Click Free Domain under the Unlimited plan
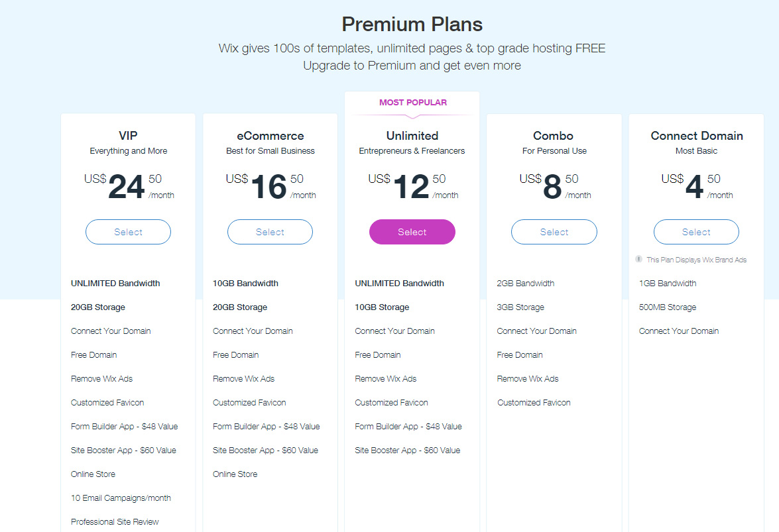Viewport: 779px width, 532px height. click(x=378, y=354)
